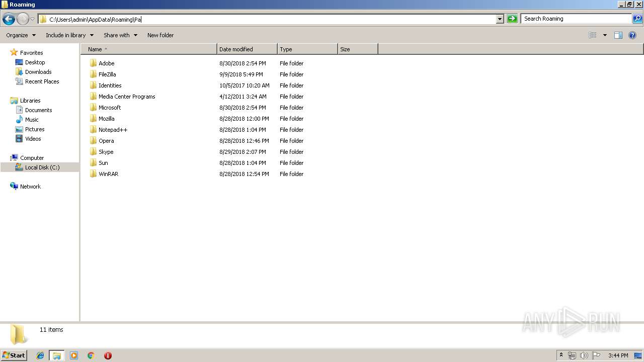The image size is (644, 362).
Task: Open the Organize menu
Action: [21, 35]
